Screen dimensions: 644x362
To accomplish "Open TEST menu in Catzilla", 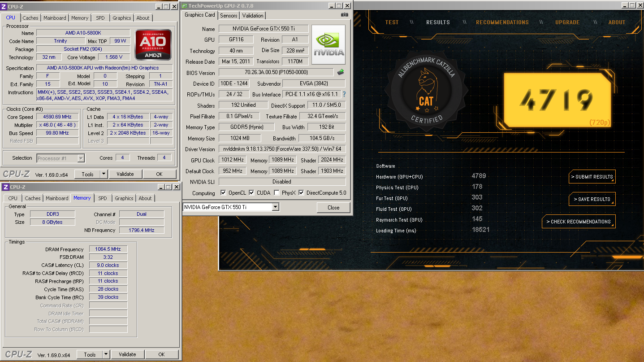I will 392,22.
